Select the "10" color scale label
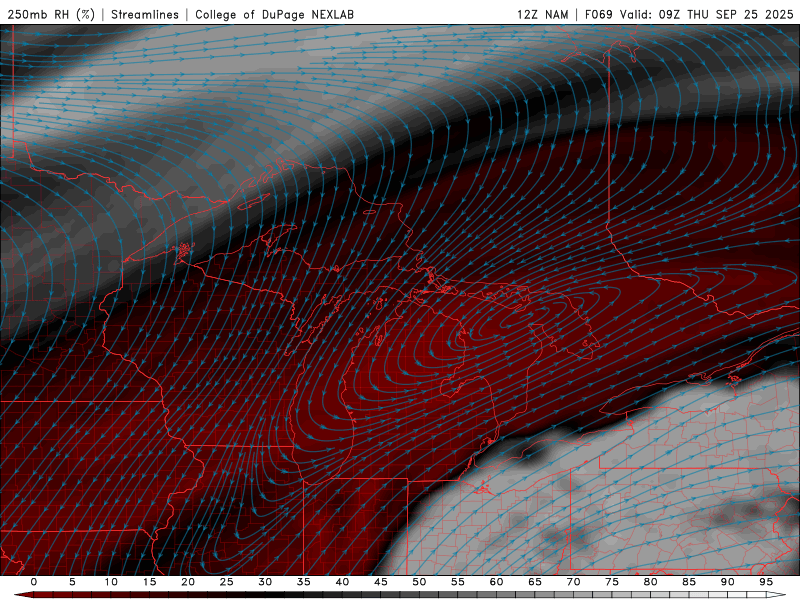This screenshot has width=800, height=600. [x=111, y=582]
